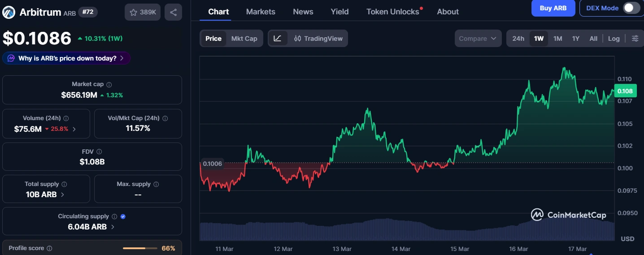The width and height of the screenshot is (644, 255).
Task: Select the line chart icon
Action: [278, 39]
